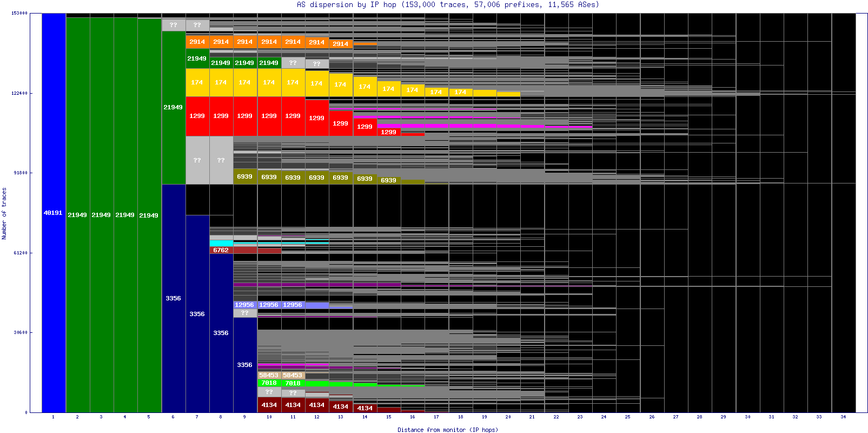
Task: Click the y-axis title 'Number of traces'
Action: click(x=4, y=213)
